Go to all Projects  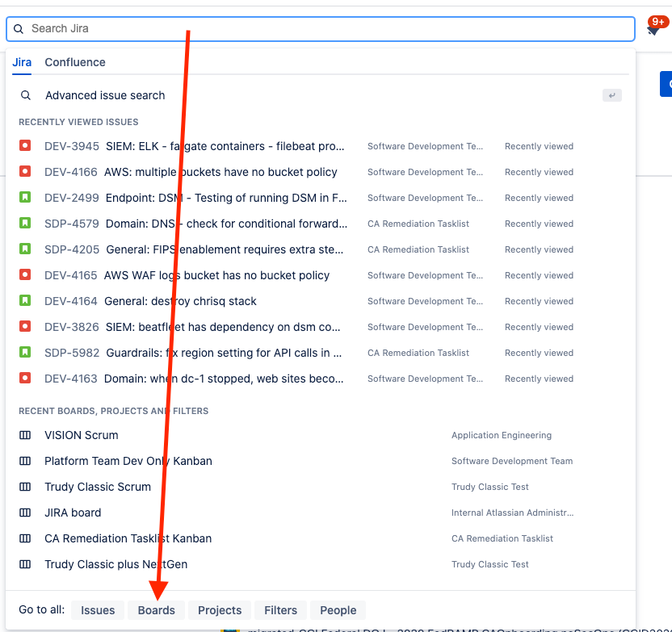click(220, 610)
